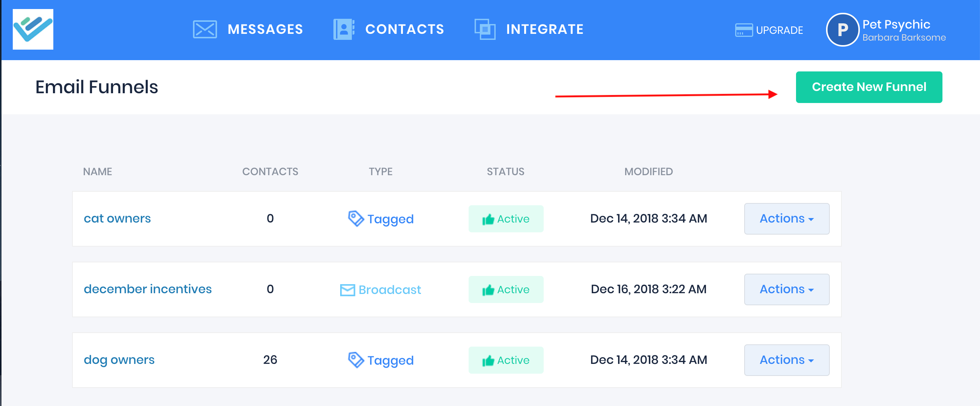The height and width of the screenshot is (406, 980).
Task: Click the Broadcast envelope icon
Action: click(x=347, y=290)
